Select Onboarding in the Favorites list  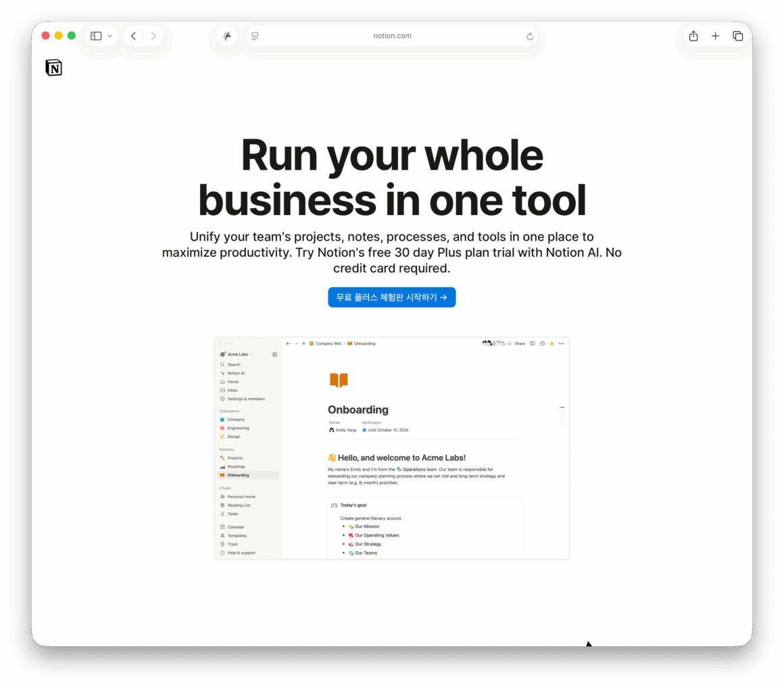click(248, 475)
